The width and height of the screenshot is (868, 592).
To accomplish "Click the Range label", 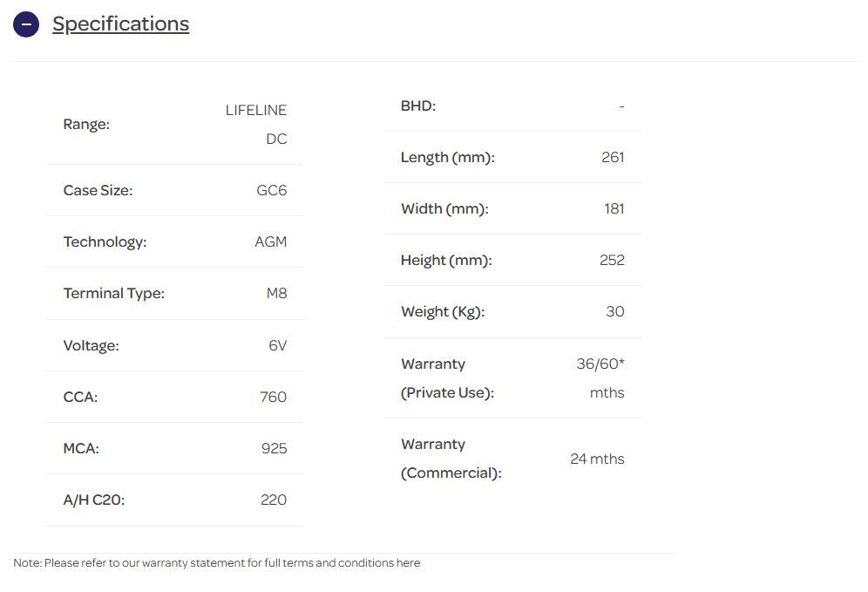I will [x=86, y=125].
